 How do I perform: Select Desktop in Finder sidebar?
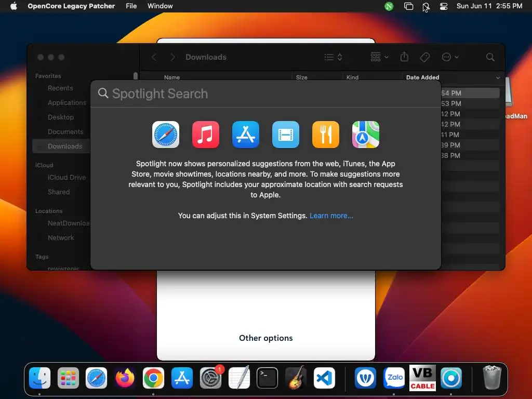point(61,117)
